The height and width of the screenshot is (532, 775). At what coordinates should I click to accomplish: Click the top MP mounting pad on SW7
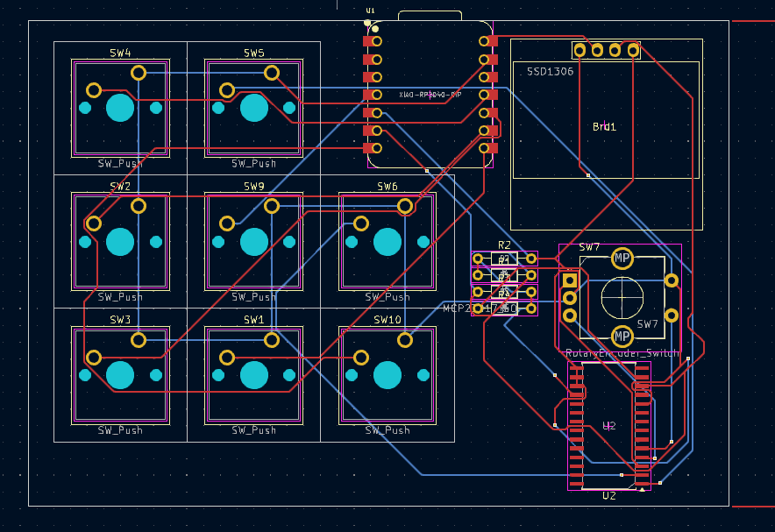click(622, 257)
